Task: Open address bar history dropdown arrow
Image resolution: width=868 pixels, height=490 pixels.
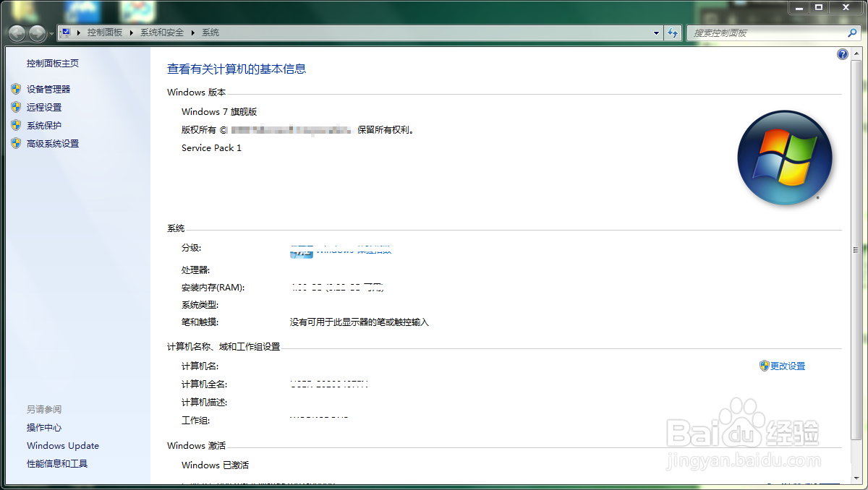Action: 657,33
